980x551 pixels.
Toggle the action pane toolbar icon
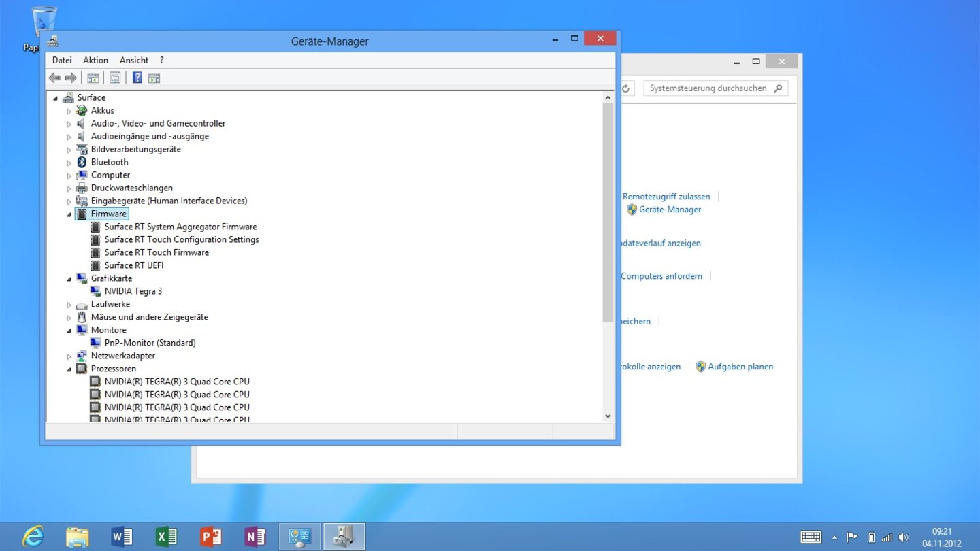(x=154, y=78)
